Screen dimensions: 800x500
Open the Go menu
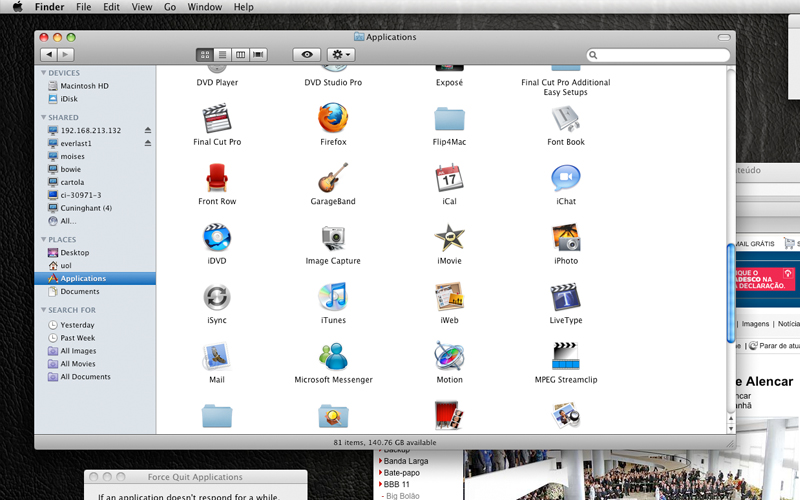click(170, 7)
